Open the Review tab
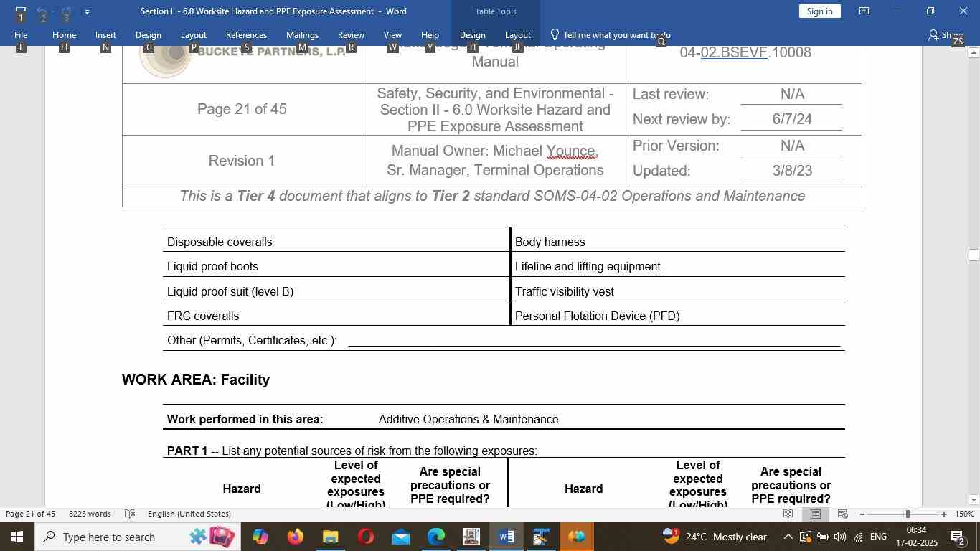This screenshot has height=551, width=980. 351,34
